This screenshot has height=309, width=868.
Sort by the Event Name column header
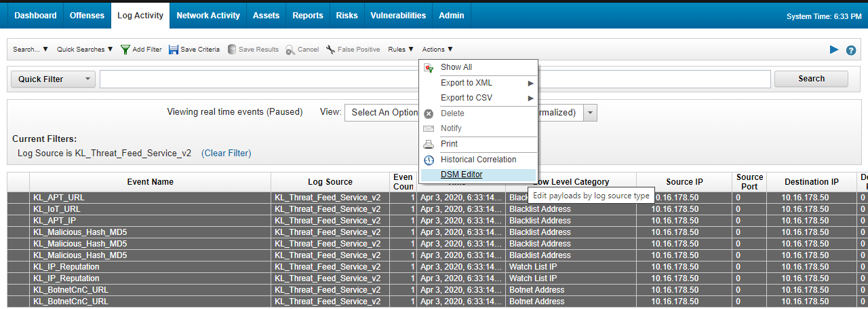(150, 182)
